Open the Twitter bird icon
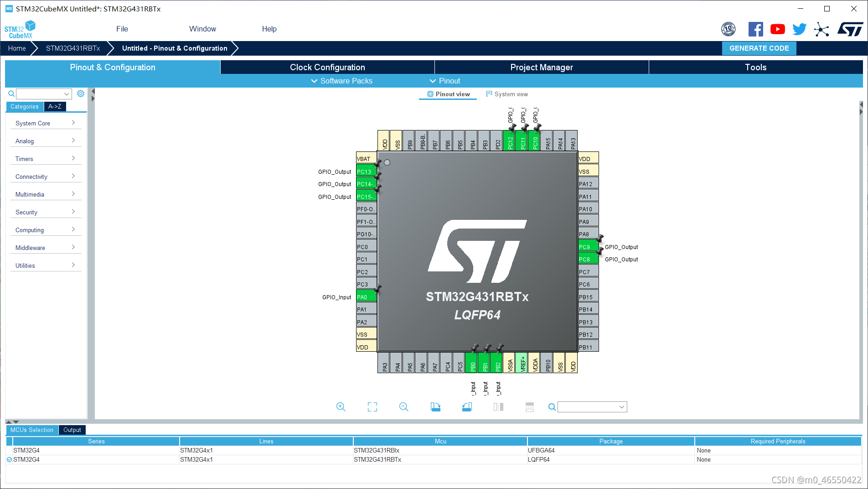The width and height of the screenshot is (868, 489). coord(799,29)
